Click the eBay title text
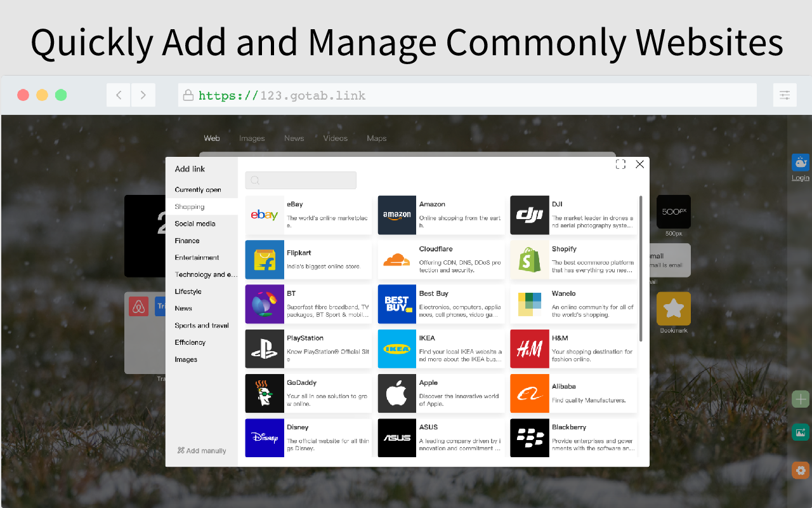 pyautogui.click(x=295, y=204)
